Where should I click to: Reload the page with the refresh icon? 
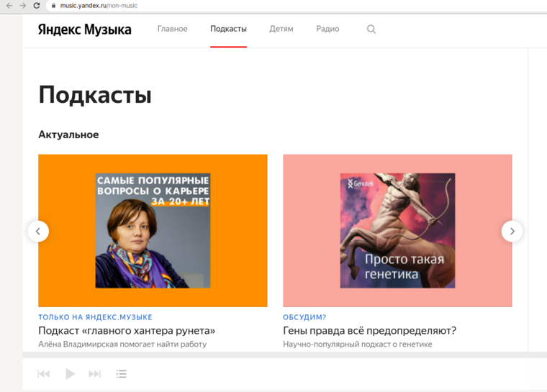(36, 6)
